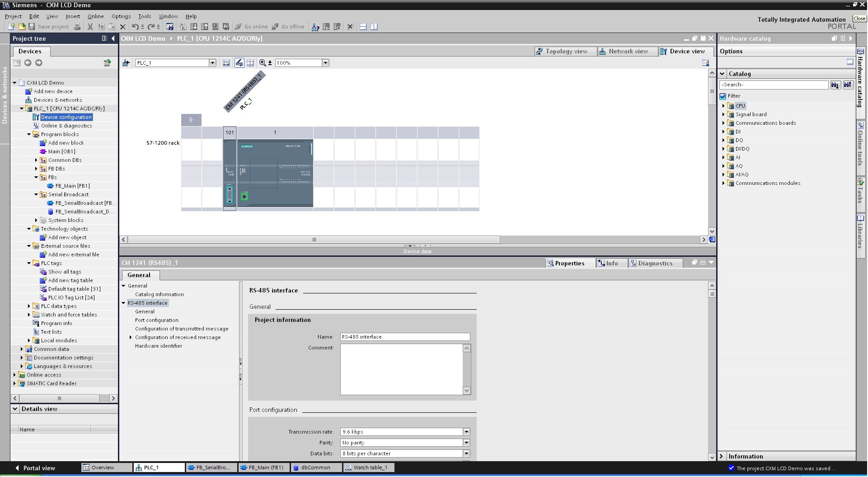Click the Paste icon in main toolbar
The image size is (868, 477).
pos(112,27)
